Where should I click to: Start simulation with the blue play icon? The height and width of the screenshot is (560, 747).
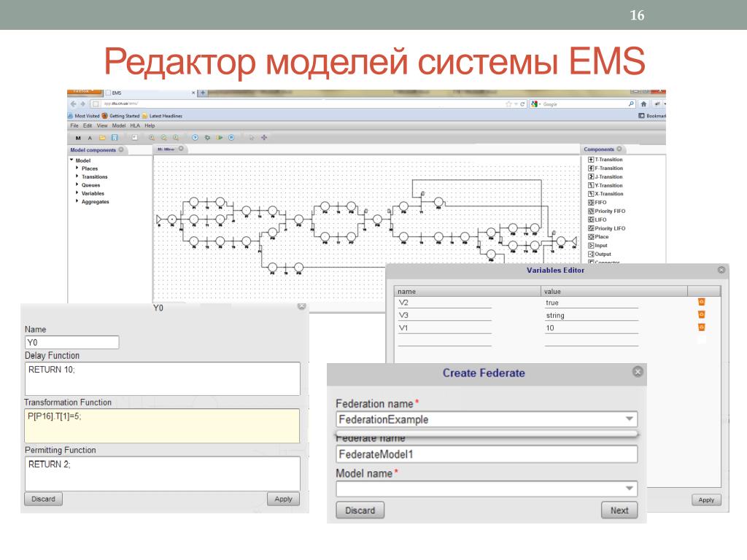[195, 138]
